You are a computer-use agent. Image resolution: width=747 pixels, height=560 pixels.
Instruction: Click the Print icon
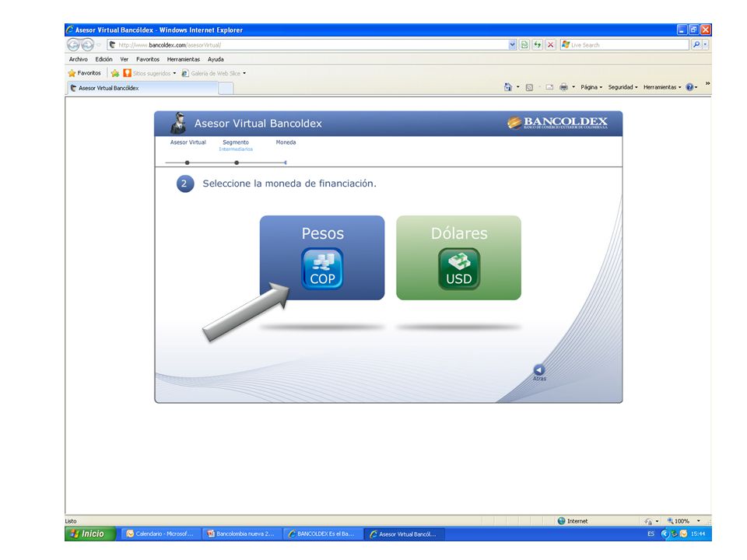tap(563, 87)
